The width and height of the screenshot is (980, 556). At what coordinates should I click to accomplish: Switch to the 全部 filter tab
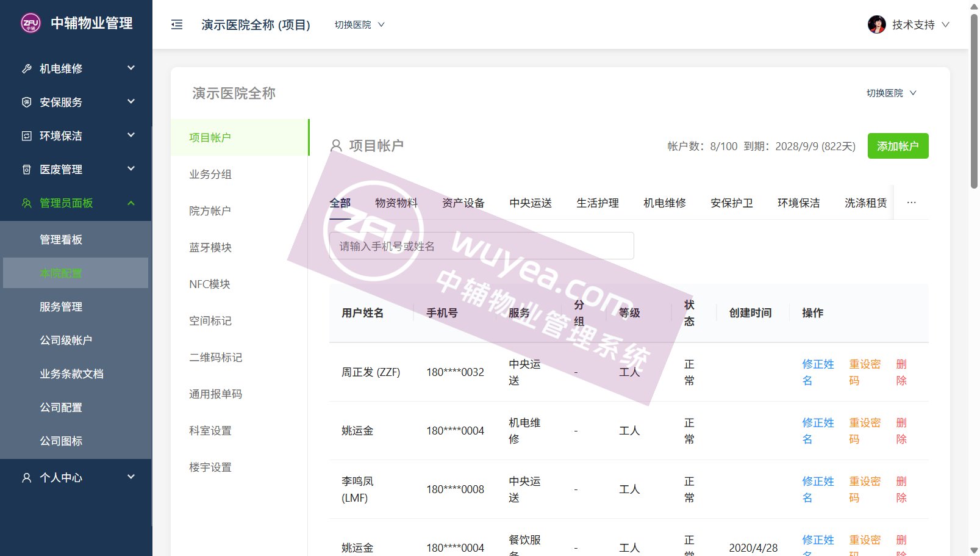pos(340,203)
